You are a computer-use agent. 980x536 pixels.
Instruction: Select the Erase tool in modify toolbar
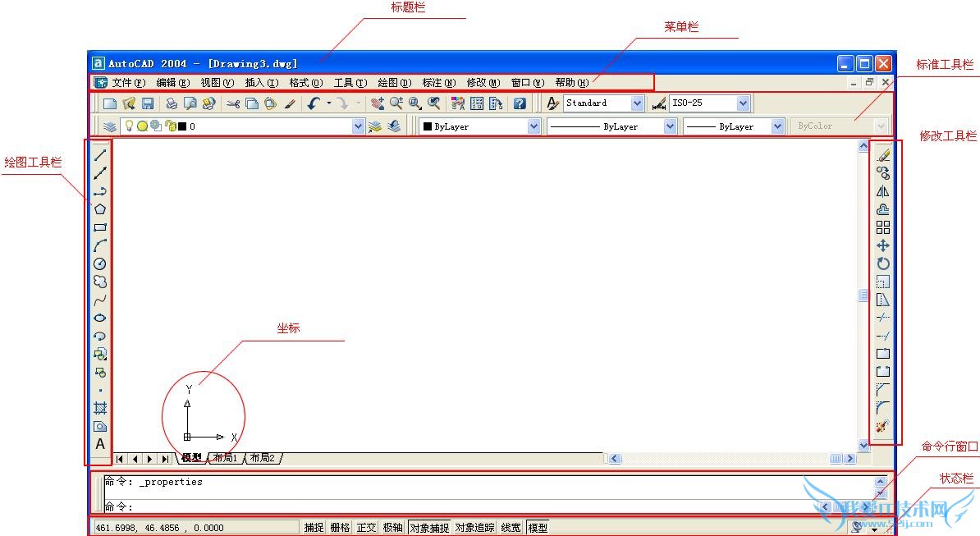pos(882,154)
